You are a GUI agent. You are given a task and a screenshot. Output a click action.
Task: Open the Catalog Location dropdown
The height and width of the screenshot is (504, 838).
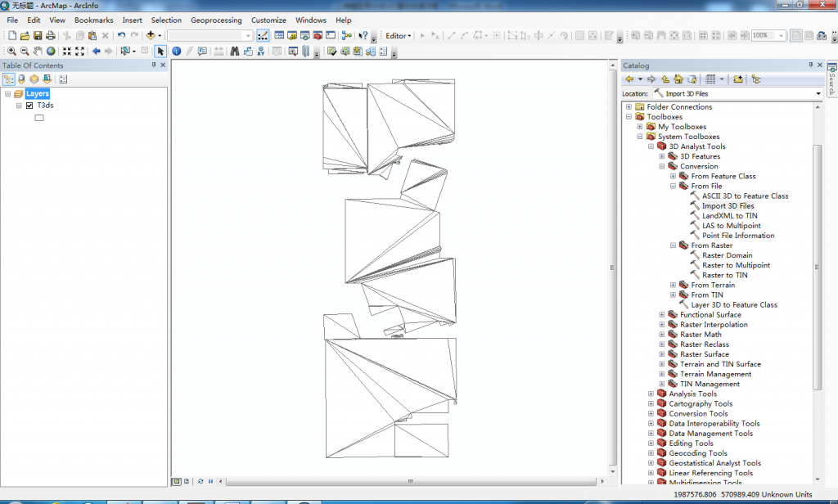coord(818,93)
